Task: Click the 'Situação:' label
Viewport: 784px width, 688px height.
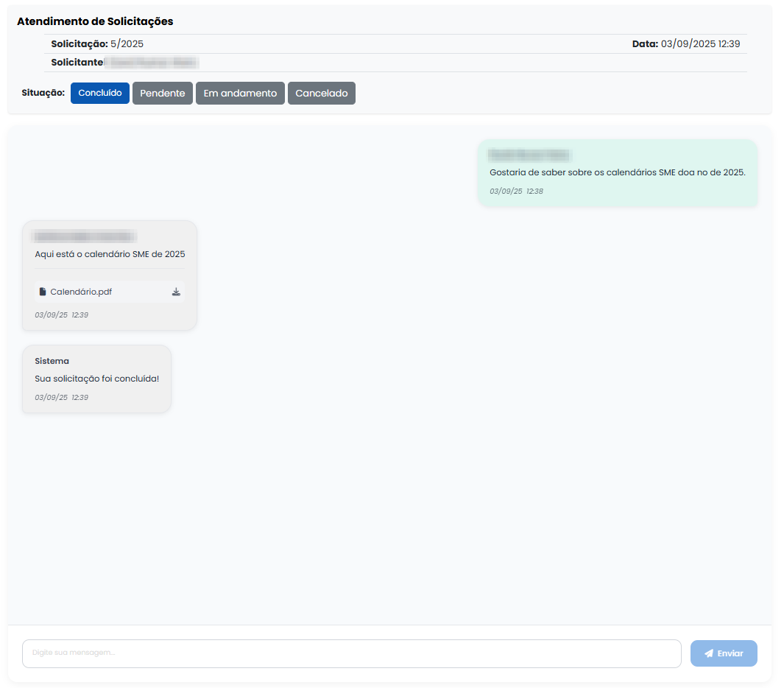Action: pos(43,94)
